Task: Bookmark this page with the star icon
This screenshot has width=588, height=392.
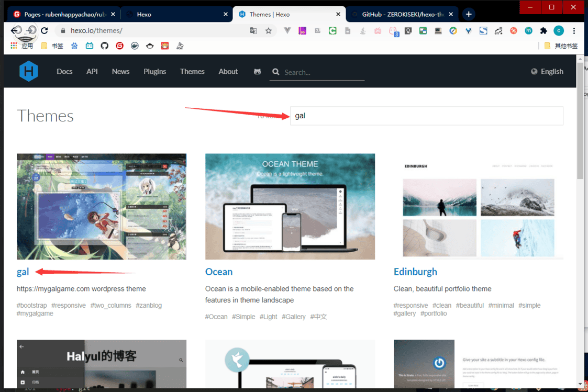Action: (x=269, y=31)
